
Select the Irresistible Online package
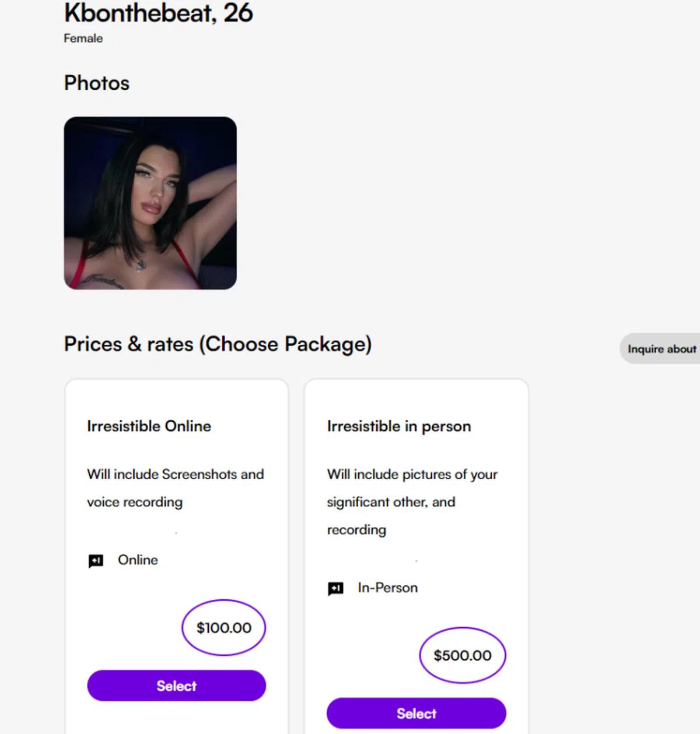click(x=176, y=686)
